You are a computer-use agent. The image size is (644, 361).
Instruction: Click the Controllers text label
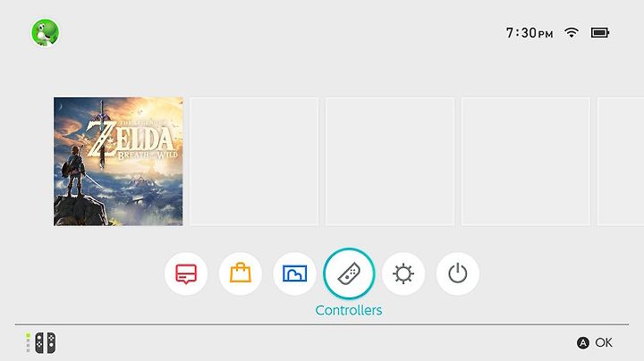(x=349, y=310)
